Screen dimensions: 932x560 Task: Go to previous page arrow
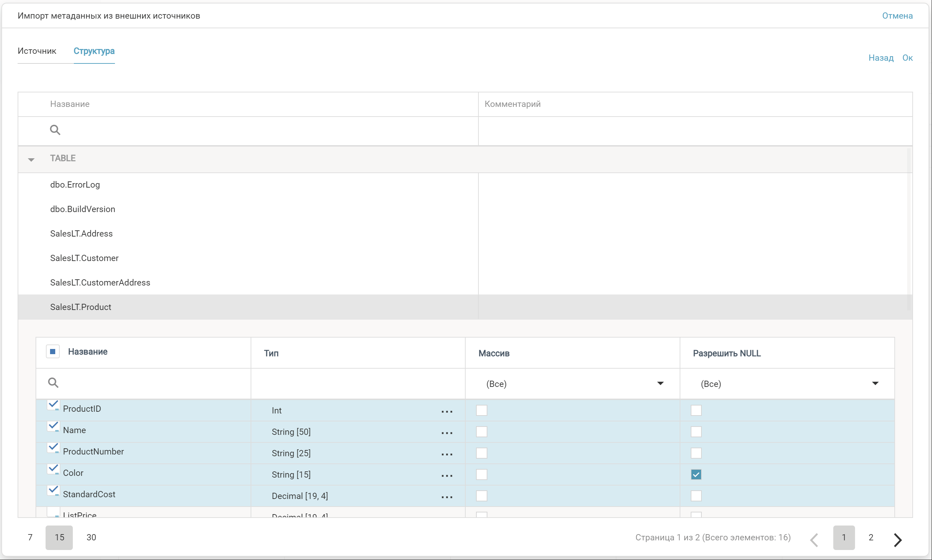pyautogui.click(x=814, y=540)
